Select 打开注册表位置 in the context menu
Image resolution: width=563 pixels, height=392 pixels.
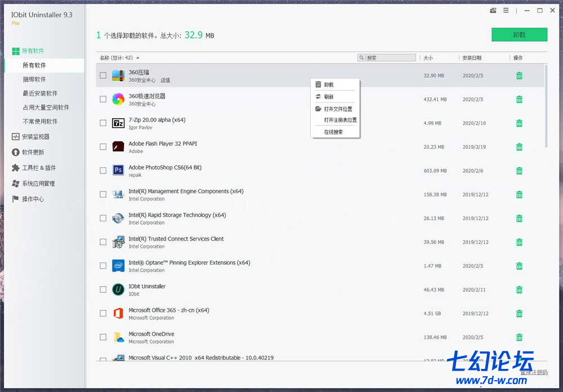(x=335, y=120)
